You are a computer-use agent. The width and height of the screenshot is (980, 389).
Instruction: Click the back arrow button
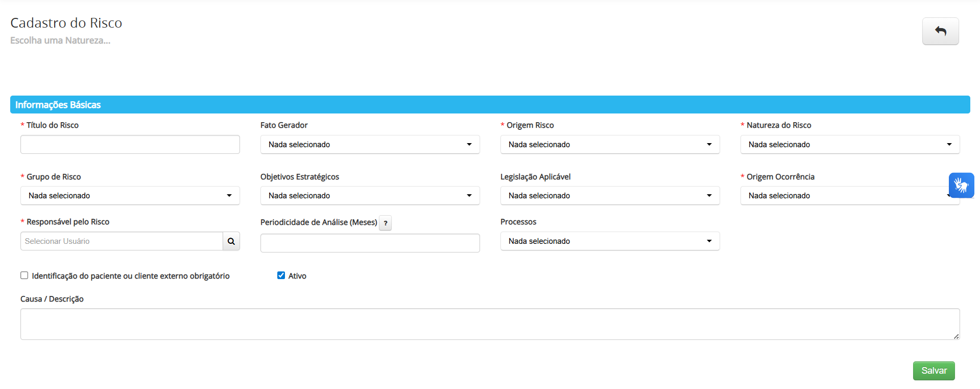pos(940,31)
